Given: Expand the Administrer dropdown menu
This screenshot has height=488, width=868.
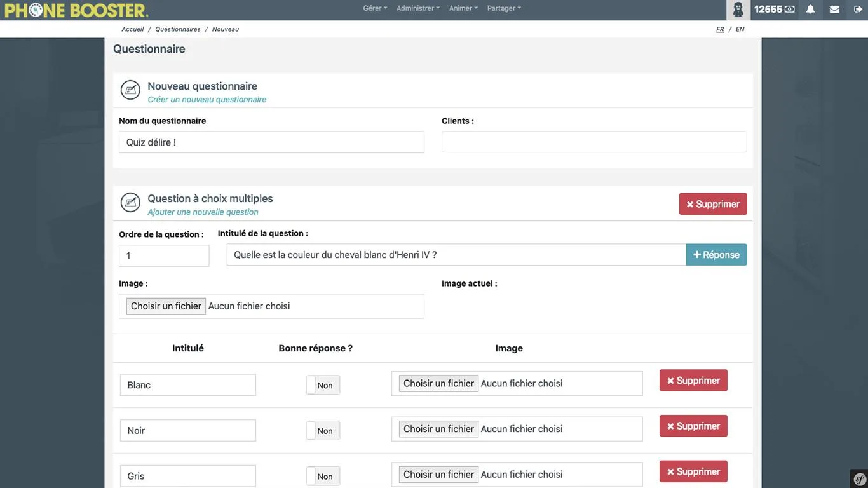Looking at the screenshot, I should [418, 8].
